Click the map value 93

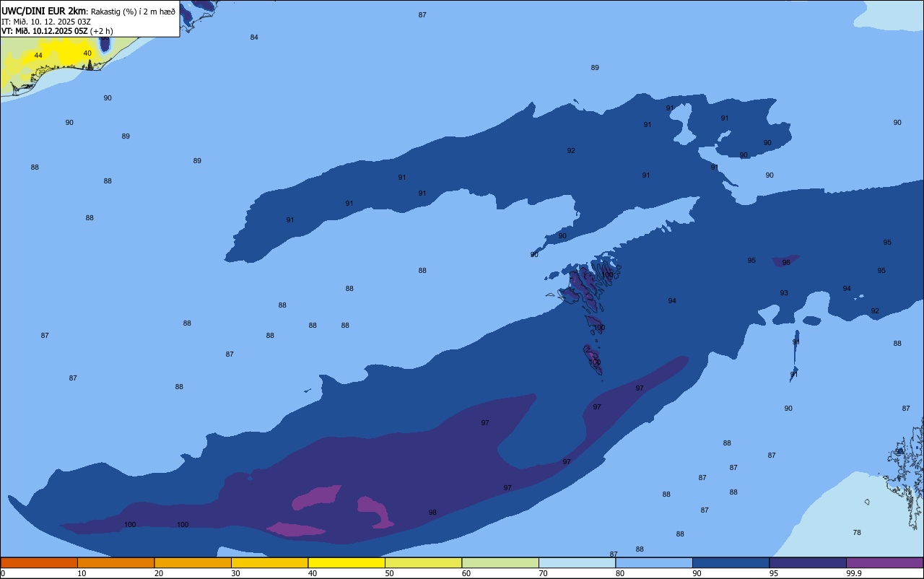[x=784, y=293]
